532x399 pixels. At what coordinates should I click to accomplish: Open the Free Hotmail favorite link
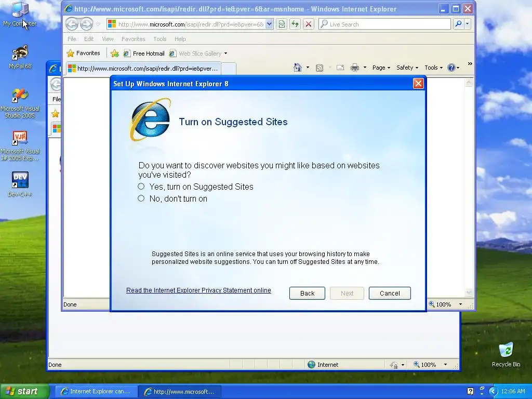click(144, 54)
